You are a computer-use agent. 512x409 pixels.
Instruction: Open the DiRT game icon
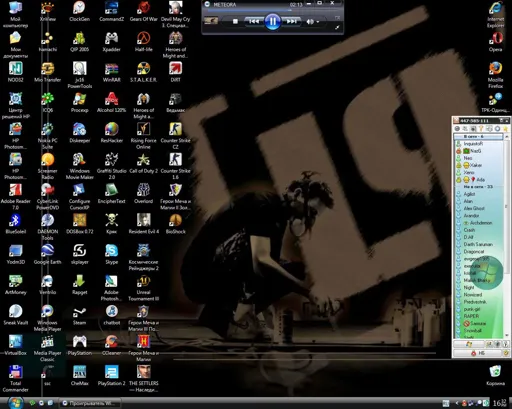175,72
